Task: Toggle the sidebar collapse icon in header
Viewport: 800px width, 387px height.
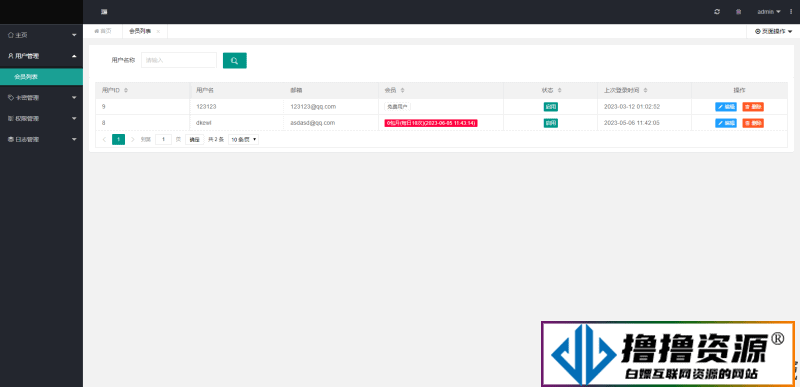Action: click(104, 12)
